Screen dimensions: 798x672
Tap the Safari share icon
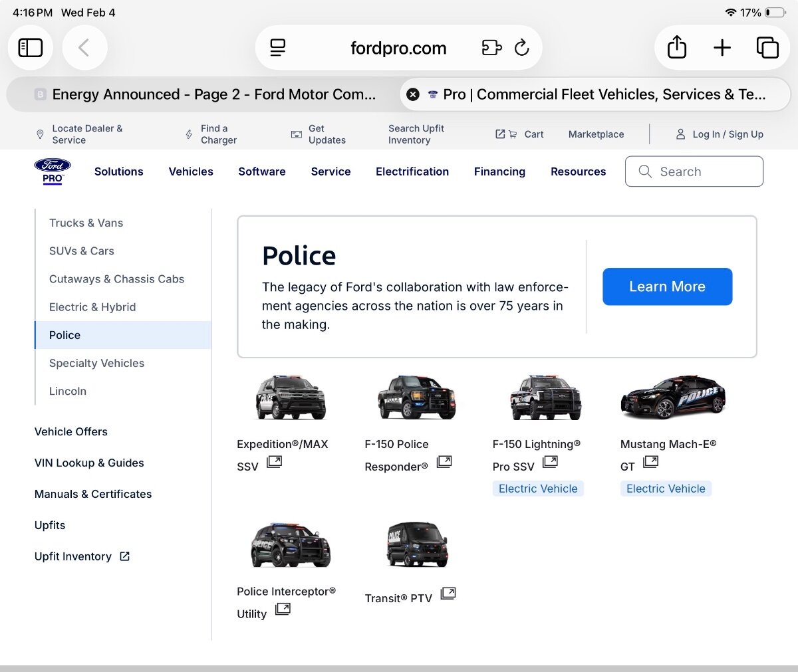(x=676, y=48)
